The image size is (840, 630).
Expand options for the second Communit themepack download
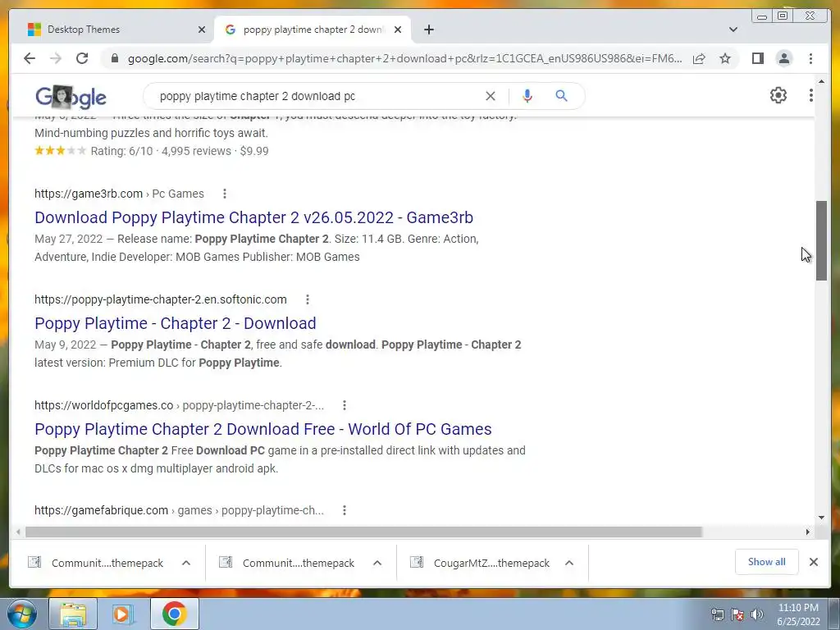click(x=377, y=563)
